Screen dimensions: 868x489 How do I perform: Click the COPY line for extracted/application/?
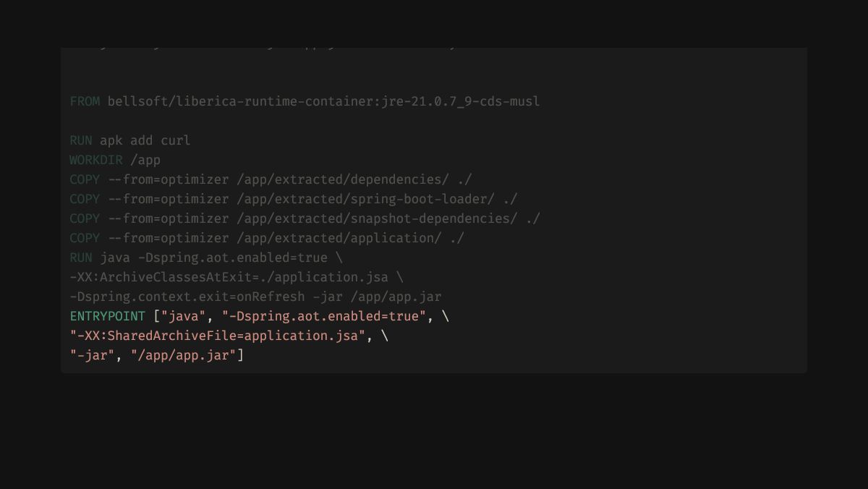[267, 238]
